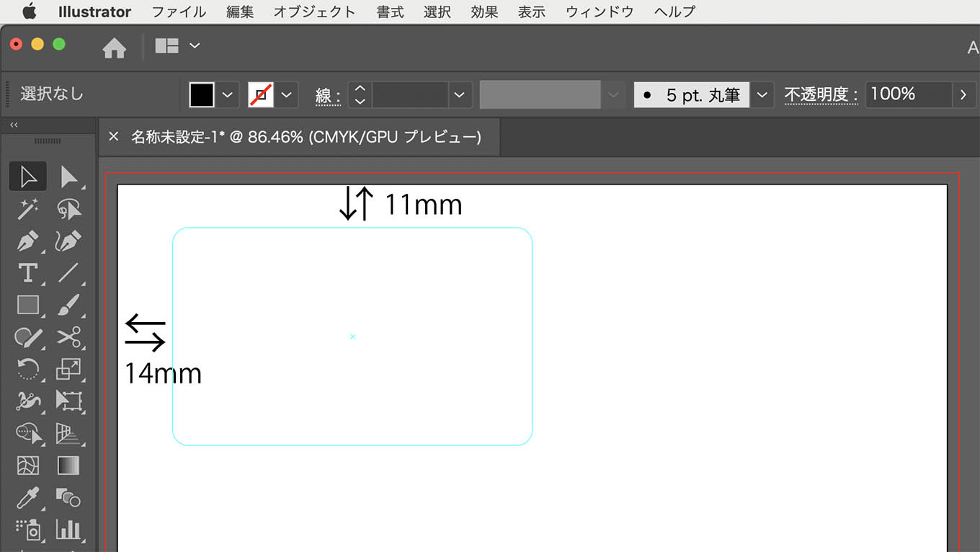Select the Perspective Grid tool
980x552 pixels.
[x=68, y=433]
